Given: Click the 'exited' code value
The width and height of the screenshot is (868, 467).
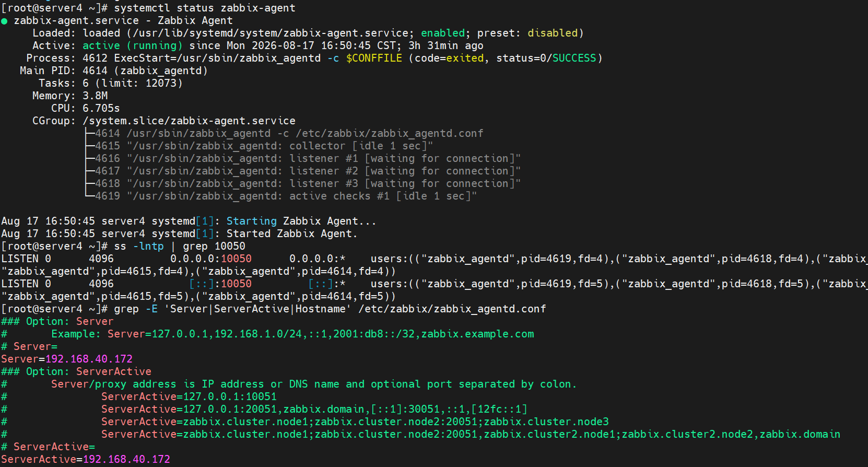Looking at the screenshot, I should point(465,58).
